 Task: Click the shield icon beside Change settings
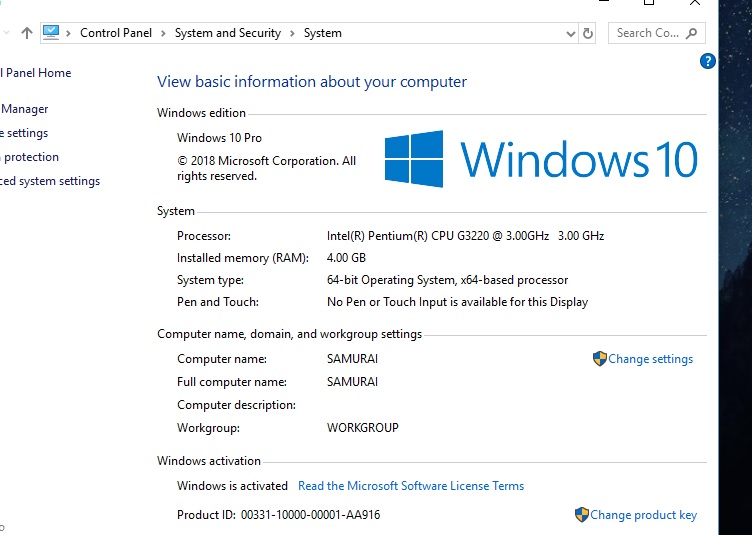coord(599,359)
